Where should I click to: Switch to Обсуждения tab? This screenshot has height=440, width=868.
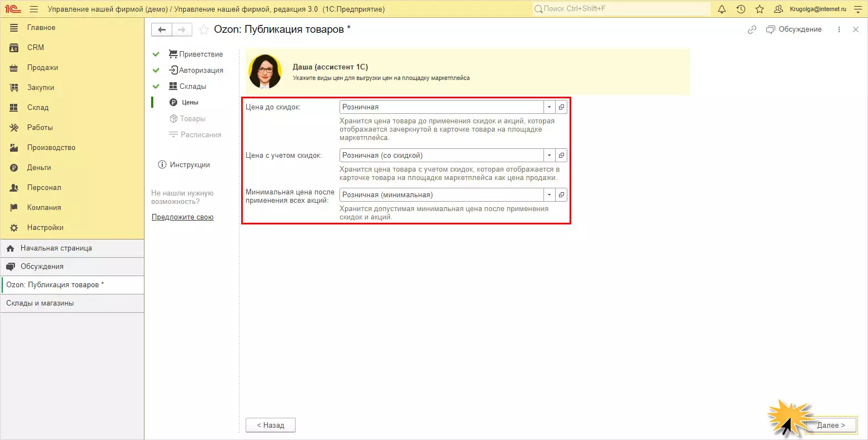point(72,267)
